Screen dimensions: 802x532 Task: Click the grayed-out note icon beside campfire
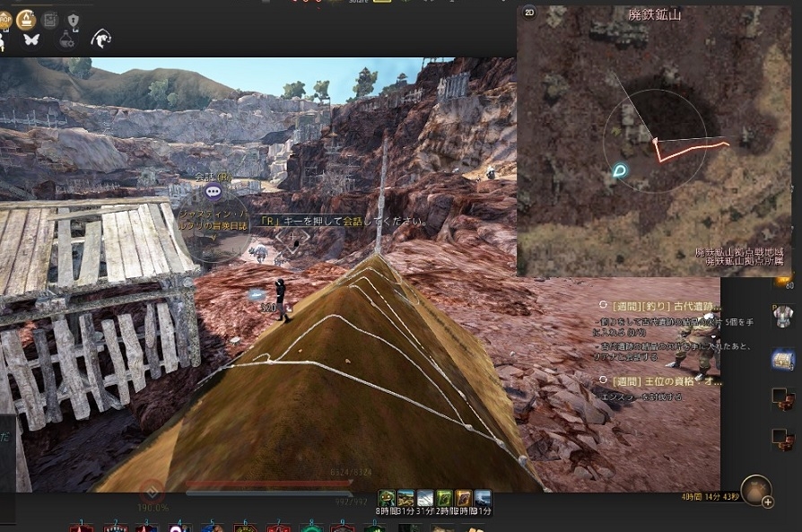[50, 19]
